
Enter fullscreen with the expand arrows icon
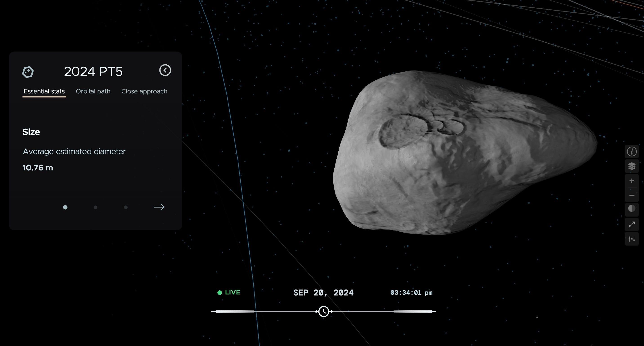coord(631,224)
